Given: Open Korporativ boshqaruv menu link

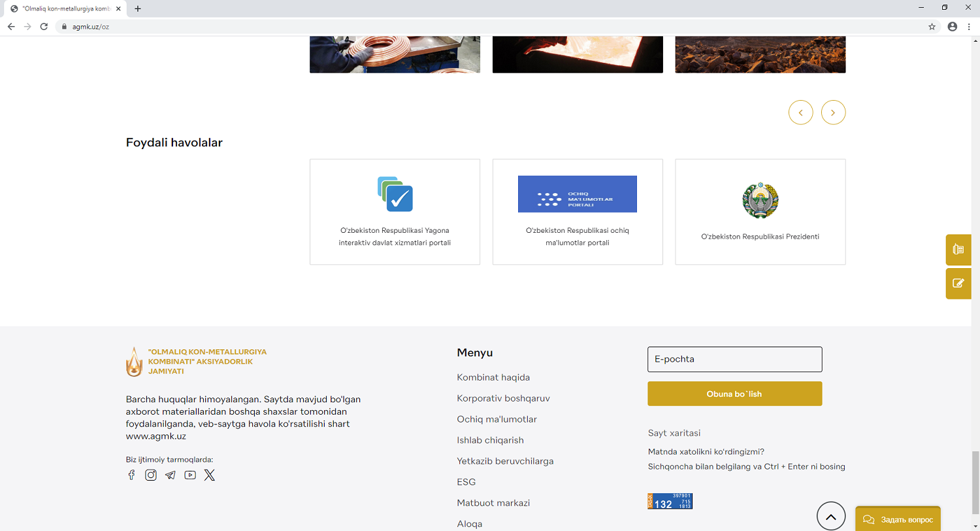Looking at the screenshot, I should pos(498,398).
